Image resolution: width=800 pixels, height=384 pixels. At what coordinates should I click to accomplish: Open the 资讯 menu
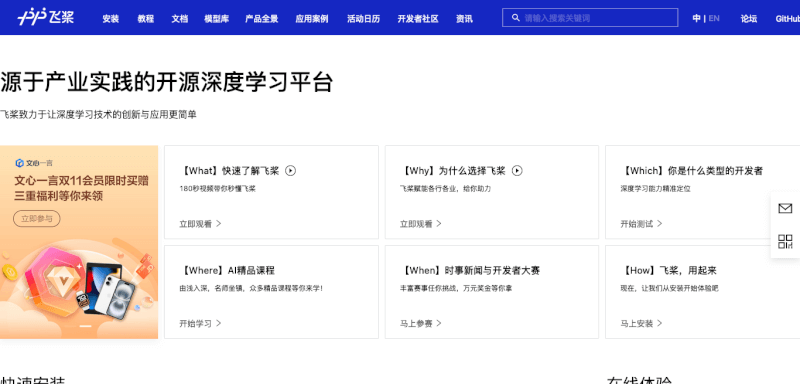click(464, 19)
